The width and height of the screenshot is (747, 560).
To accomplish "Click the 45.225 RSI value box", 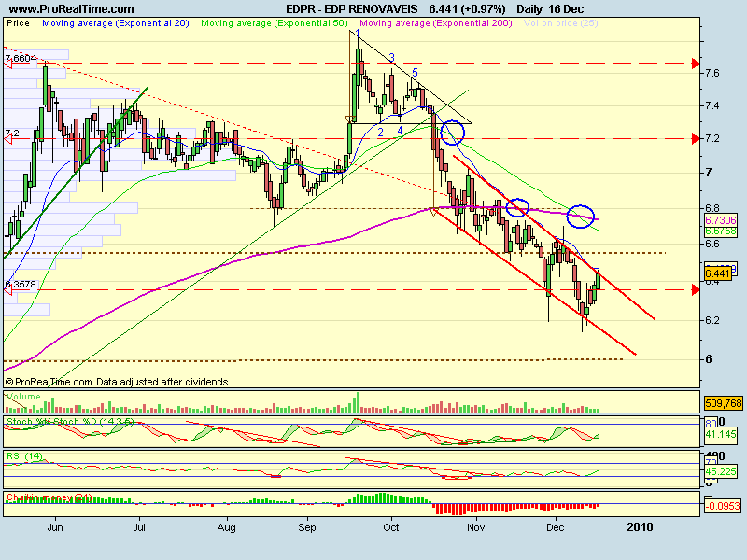I will coord(721,471).
